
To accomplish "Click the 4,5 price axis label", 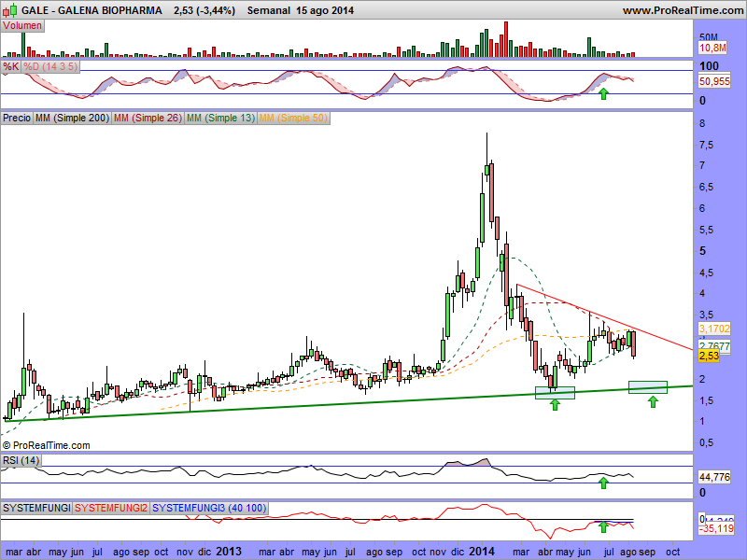I will pos(706,273).
